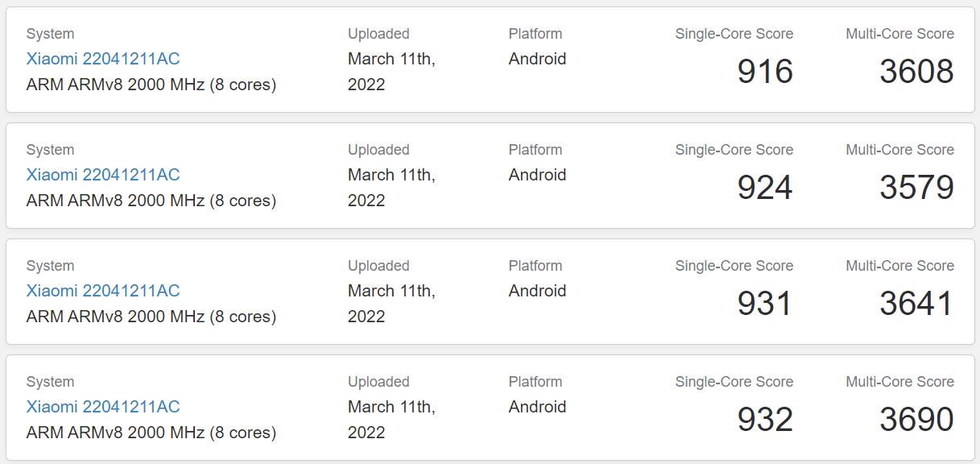Open the Xiaomi 22041211AC result scoring 932
This screenshot has height=464, width=980.
[103, 407]
